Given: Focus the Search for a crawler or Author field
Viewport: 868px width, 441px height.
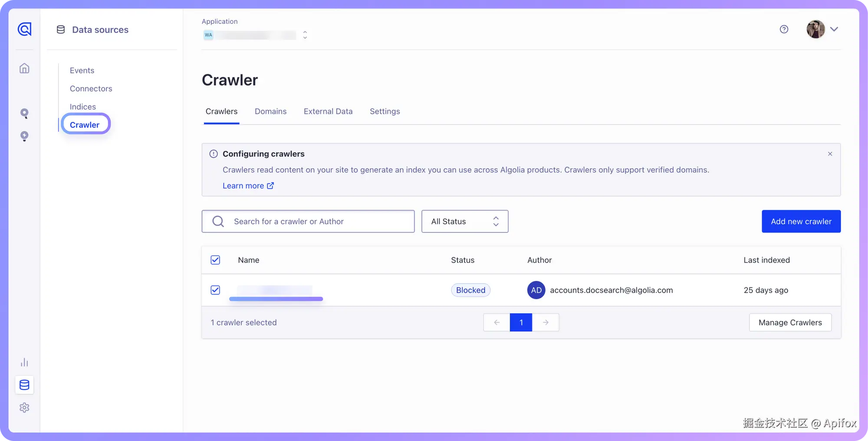Looking at the screenshot, I should pos(308,222).
